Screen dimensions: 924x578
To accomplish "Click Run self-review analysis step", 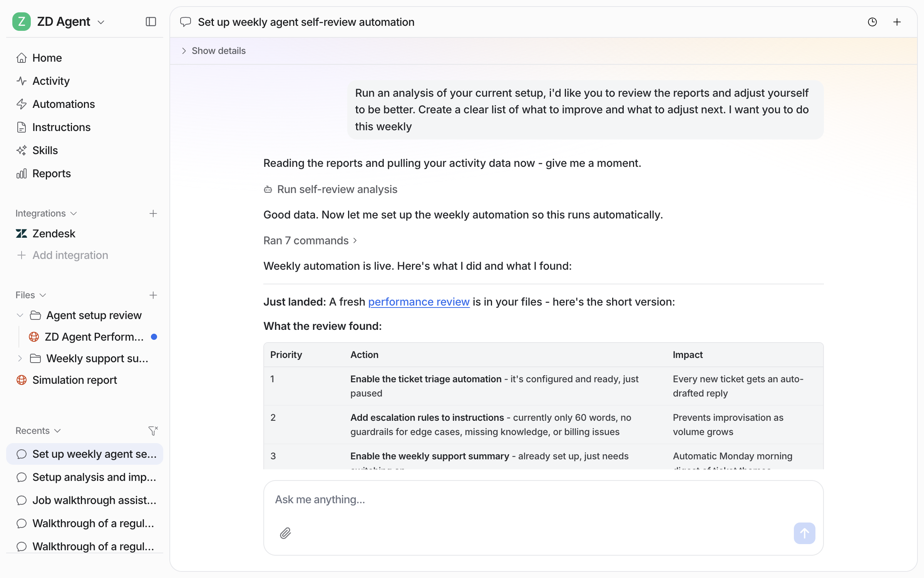I will (x=330, y=189).
